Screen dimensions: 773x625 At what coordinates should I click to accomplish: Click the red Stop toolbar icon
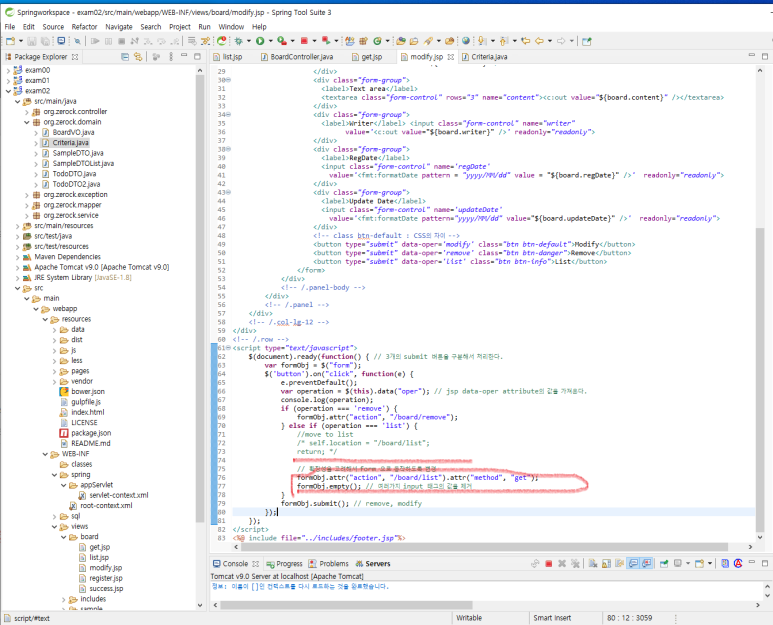[x=304, y=41]
